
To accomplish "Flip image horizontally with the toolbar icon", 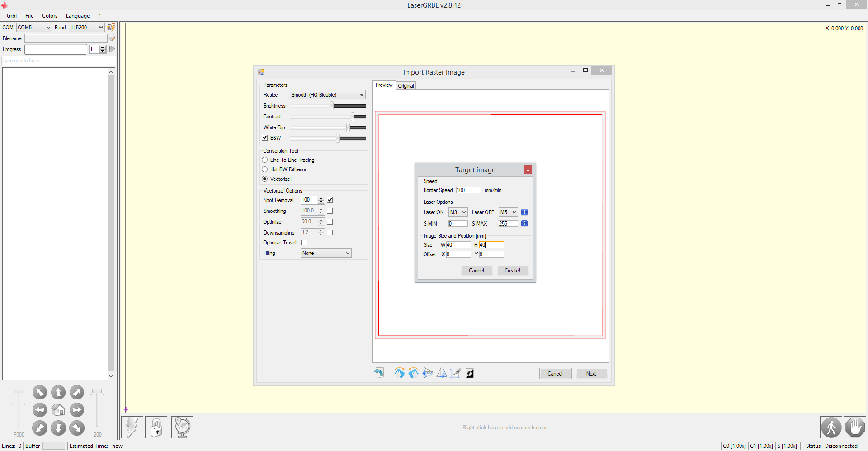I will [x=442, y=373].
